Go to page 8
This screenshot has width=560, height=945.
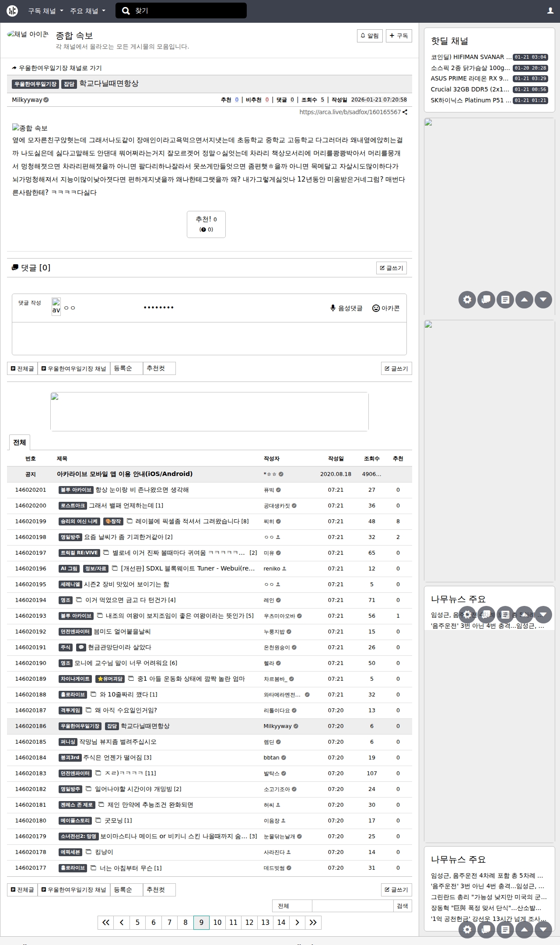[x=185, y=922]
